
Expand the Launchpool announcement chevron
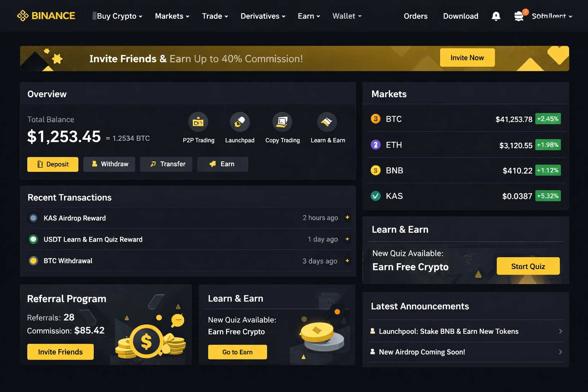pyautogui.click(x=560, y=331)
